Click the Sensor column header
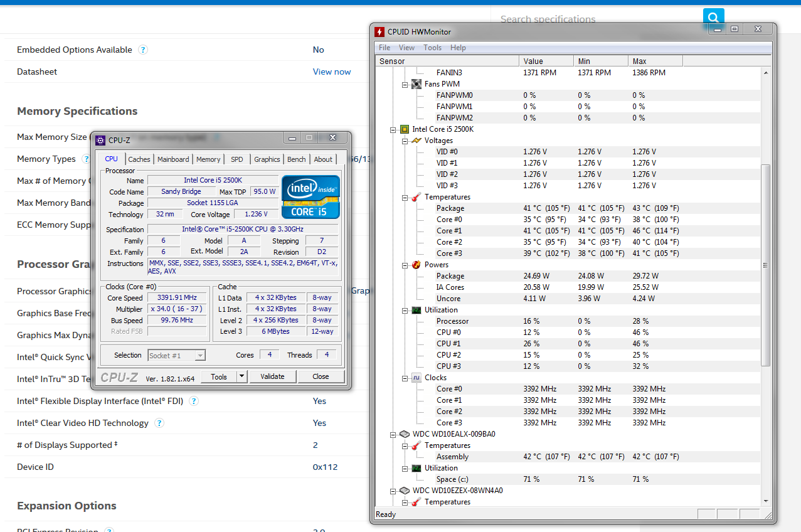 pos(447,61)
